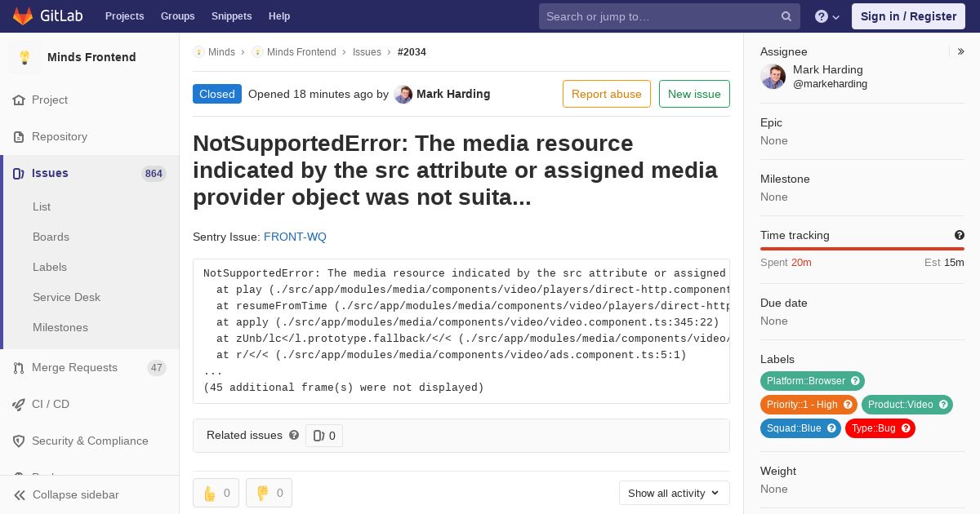
Task: Click the thumbs down reaction
Action: point(269,493)
